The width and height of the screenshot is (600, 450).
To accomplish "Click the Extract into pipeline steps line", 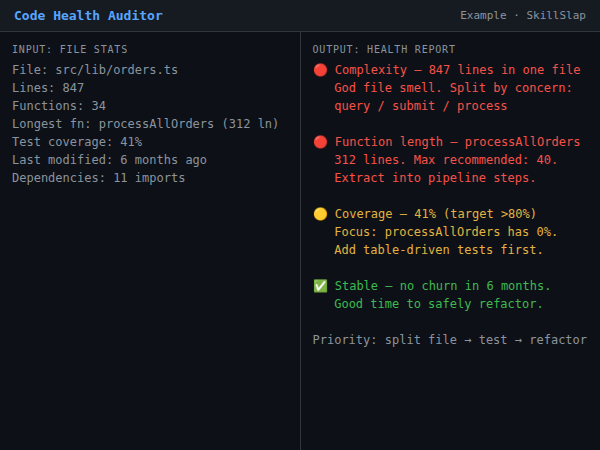I will [435, 178].
